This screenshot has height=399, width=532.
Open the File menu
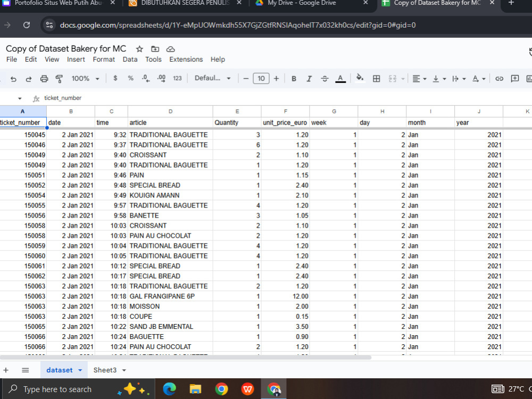click(x=12, y=60)
